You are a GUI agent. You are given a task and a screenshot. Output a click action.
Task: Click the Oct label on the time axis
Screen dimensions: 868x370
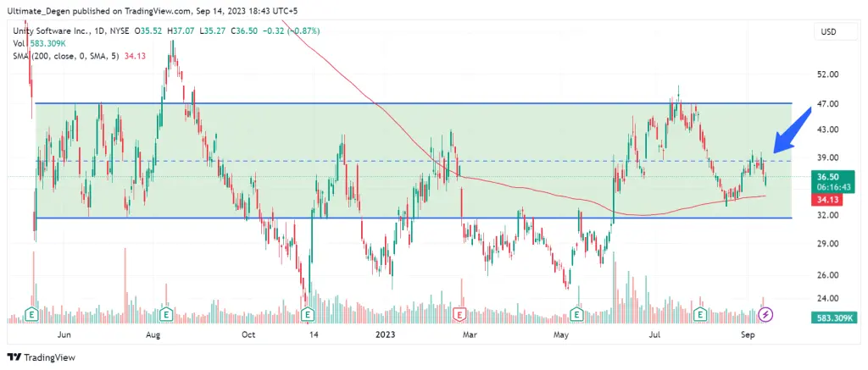tap(248, 334)
